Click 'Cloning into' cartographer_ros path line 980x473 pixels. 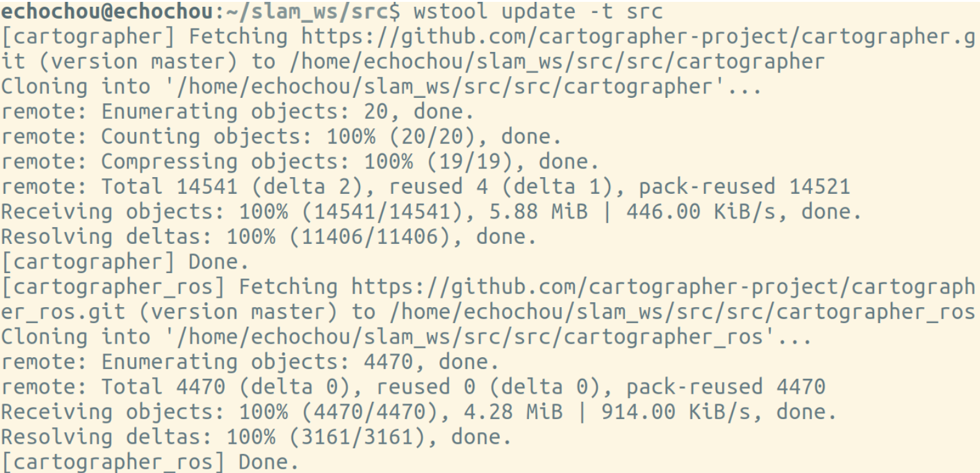pyautogui.click(x=406, y=337)
